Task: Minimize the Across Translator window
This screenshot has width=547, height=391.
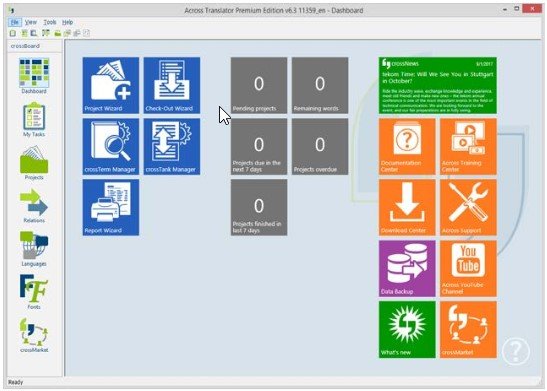Action: click(x=505, y=9)
